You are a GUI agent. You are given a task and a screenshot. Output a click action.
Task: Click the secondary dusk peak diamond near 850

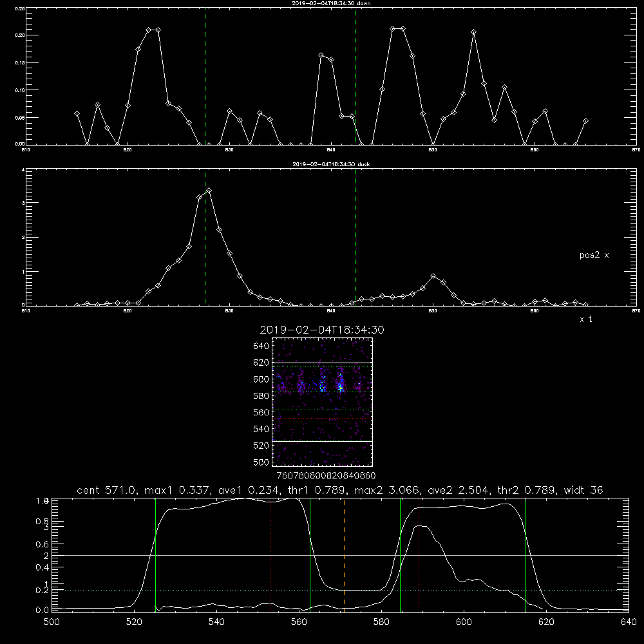433,276
